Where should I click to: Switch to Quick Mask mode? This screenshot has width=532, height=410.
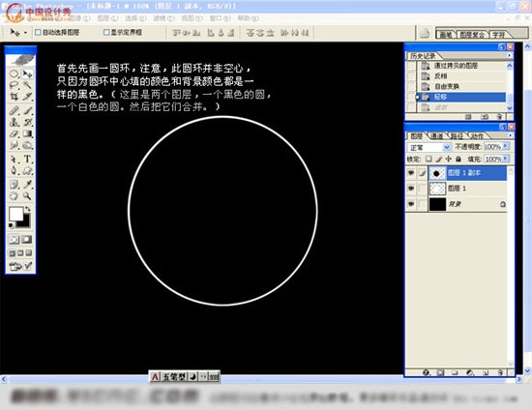point(27,240)
